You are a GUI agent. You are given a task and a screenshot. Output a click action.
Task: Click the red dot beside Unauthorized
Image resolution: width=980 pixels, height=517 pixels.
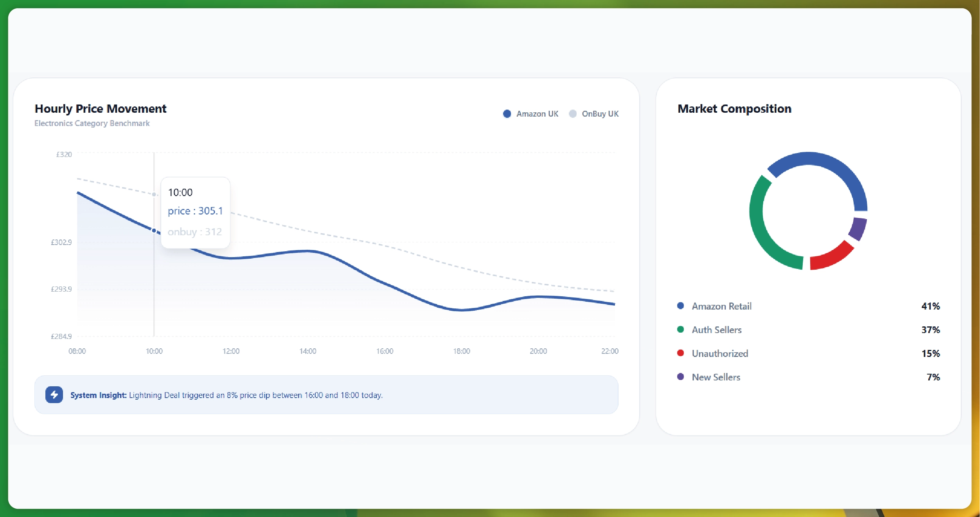pos(680,353)
